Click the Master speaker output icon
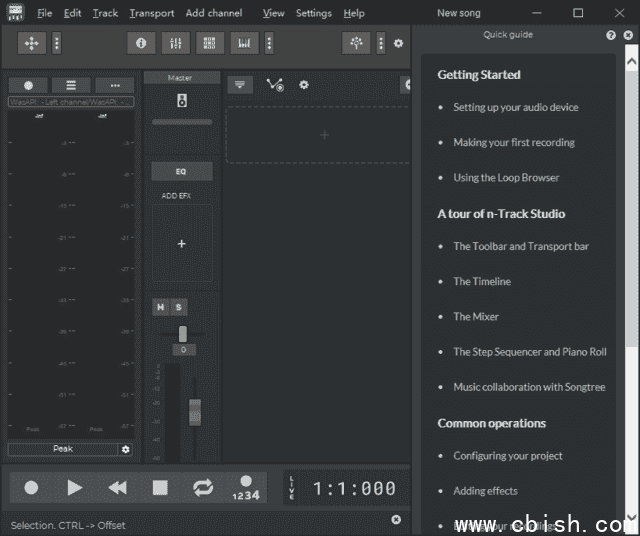Image resolution: width=640 pixels, height=536 pixels. (x=182, y=100)
